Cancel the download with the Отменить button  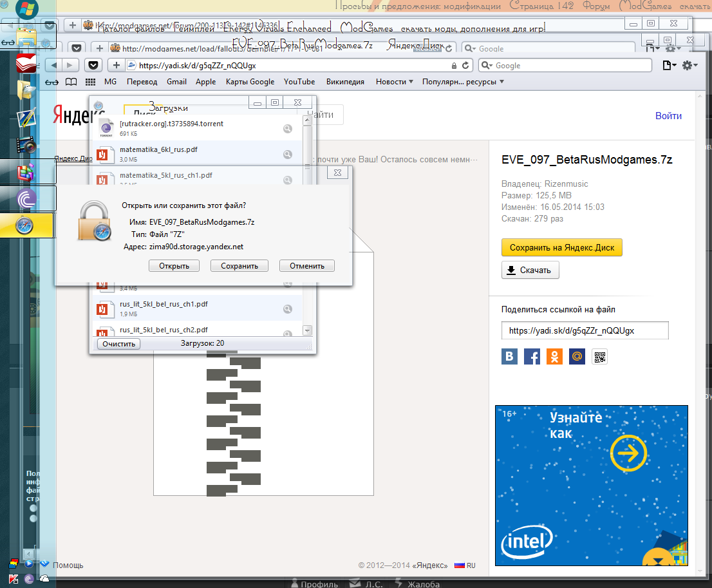307,266
